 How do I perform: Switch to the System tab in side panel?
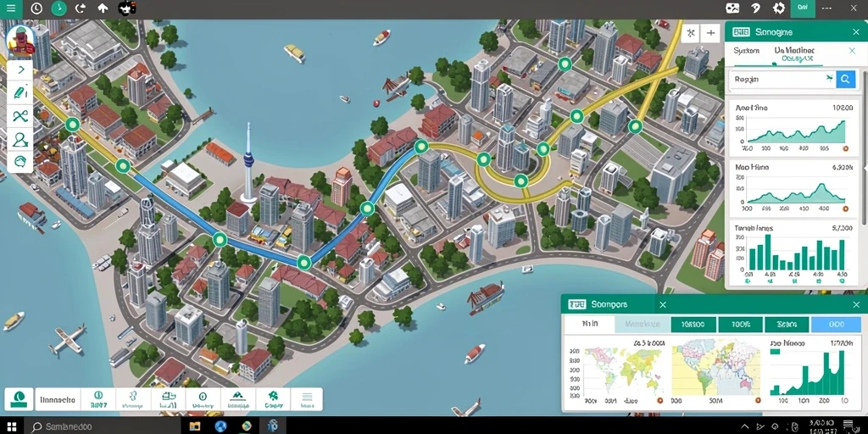[x=746, y=50]
